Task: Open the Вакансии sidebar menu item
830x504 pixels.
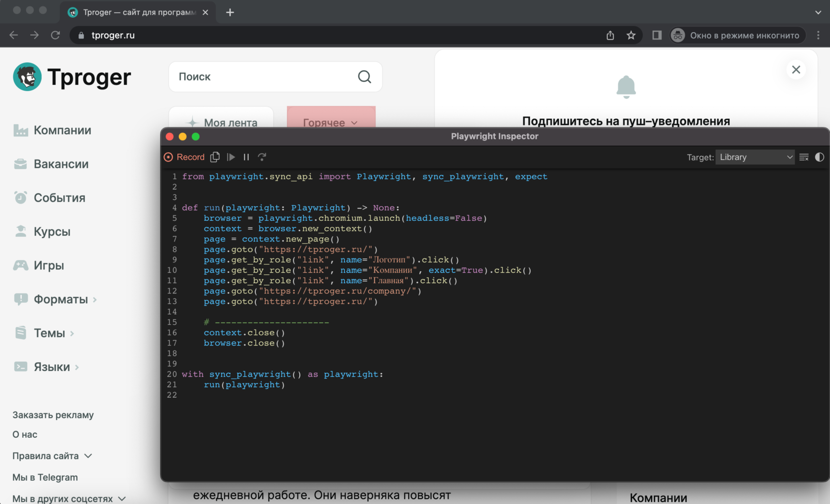Action: click(61, 164)
